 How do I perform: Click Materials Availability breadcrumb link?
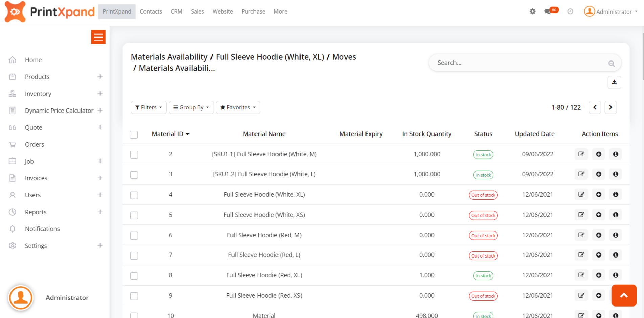169,57
